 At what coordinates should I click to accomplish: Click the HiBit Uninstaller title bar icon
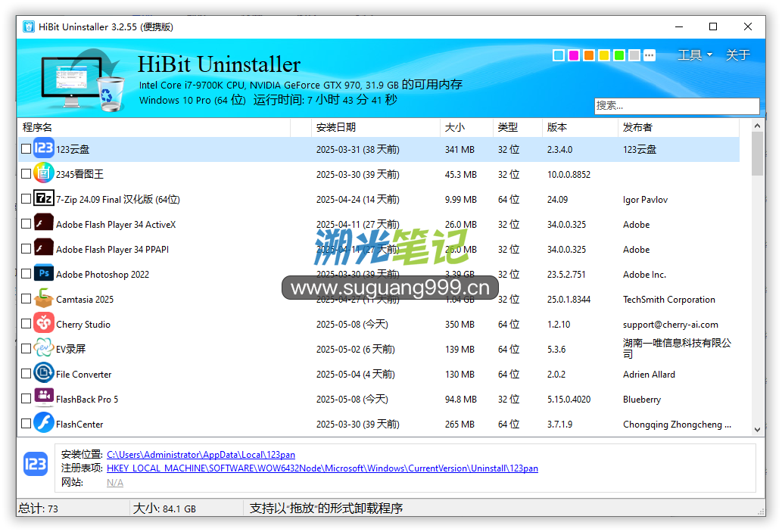[29, 26]
